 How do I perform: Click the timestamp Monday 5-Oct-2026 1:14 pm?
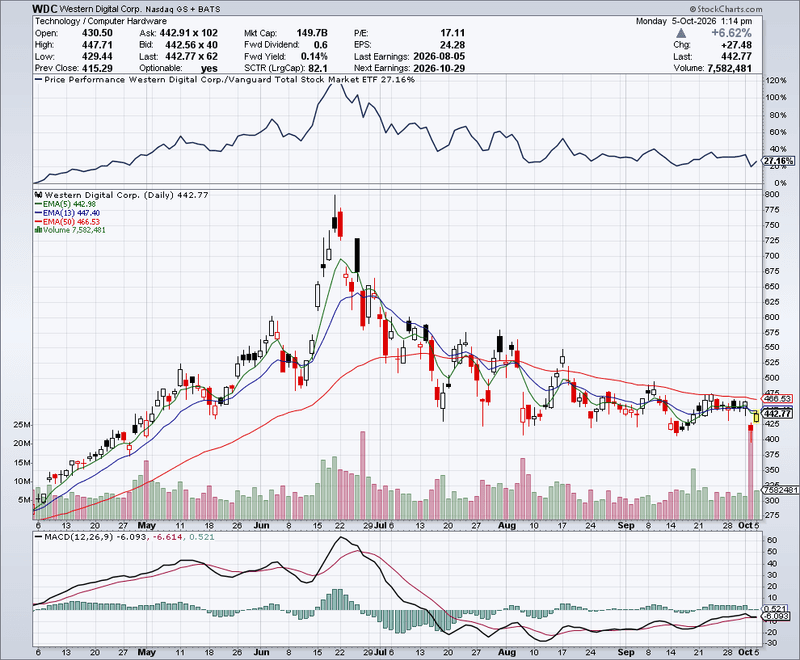[x=694, y=21]
